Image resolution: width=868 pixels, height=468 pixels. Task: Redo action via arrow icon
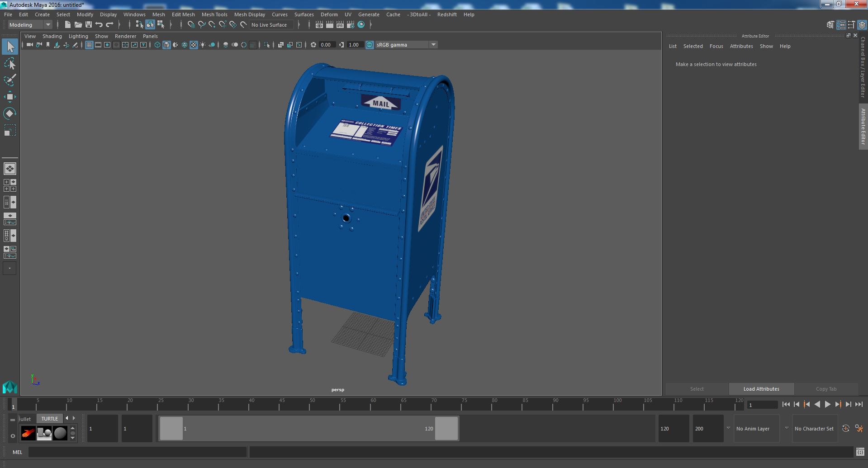point(109,25)
